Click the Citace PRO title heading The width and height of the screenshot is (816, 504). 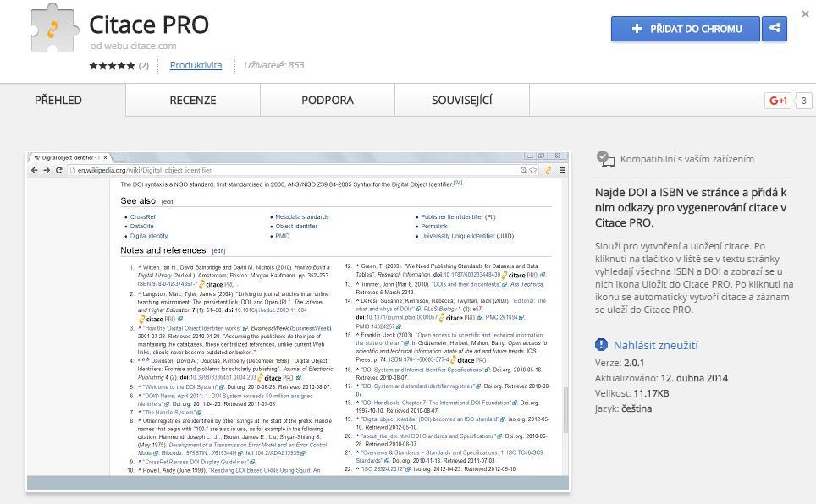coord(149,25)
